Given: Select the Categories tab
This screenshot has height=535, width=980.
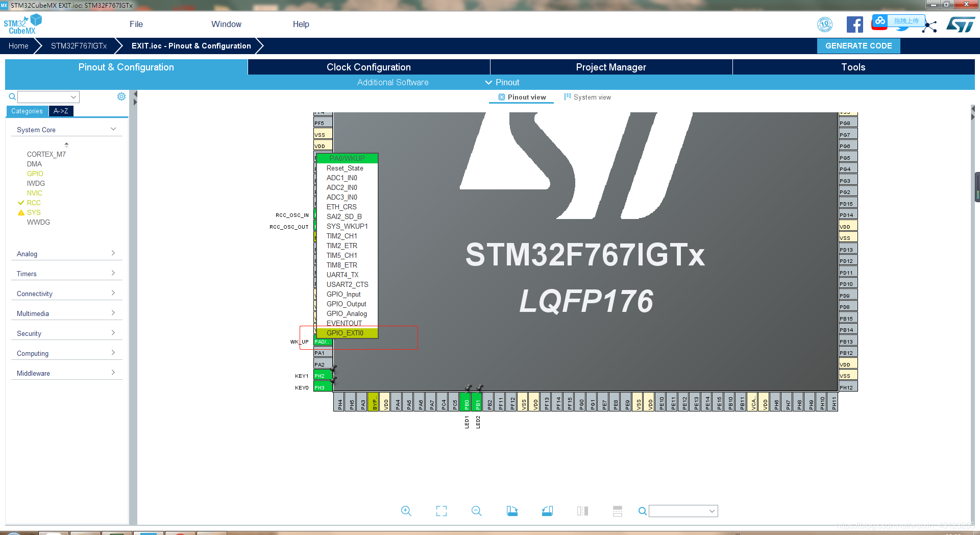Looking at the screenshot, I should 27,111.
